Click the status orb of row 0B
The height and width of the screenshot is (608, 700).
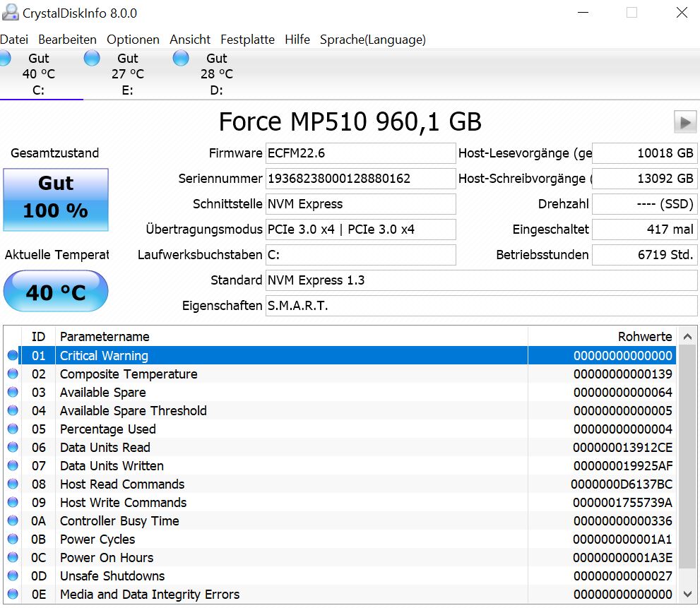pos(13,539)
